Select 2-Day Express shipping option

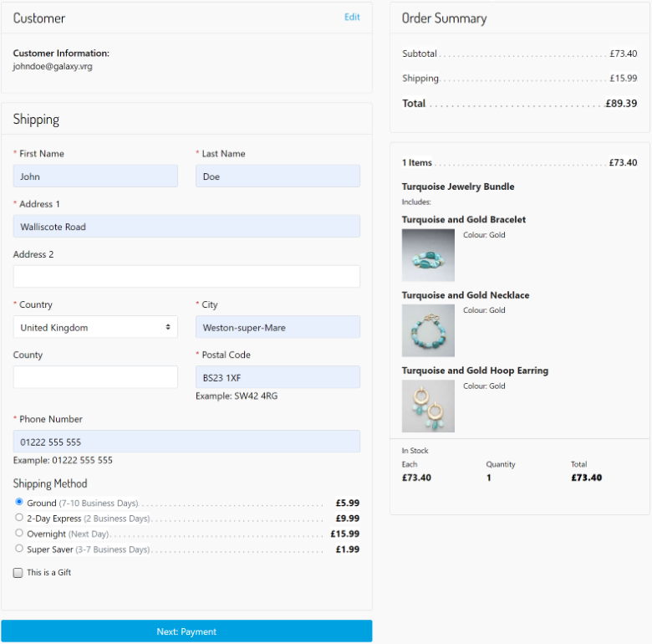pos(19,518)
